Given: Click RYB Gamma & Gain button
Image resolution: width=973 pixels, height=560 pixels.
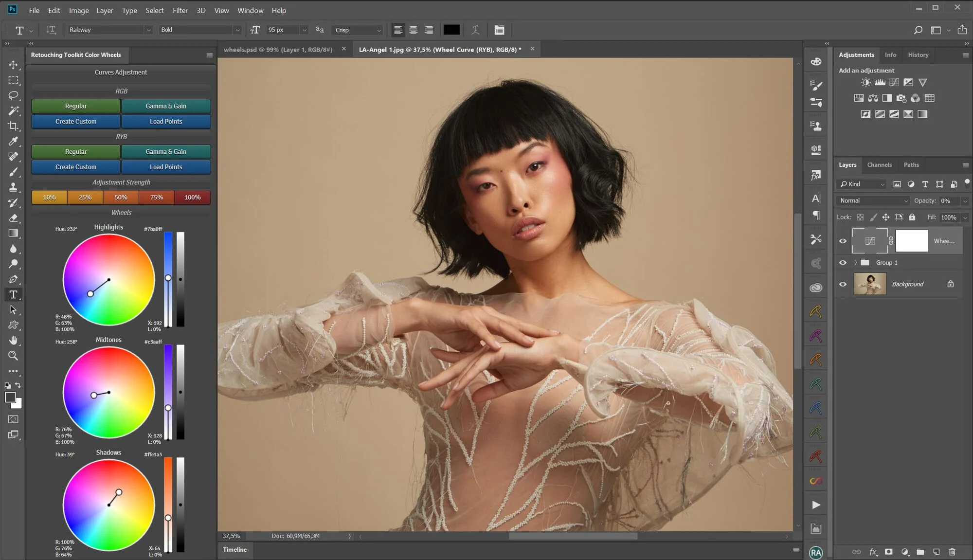Looking at the screenshot, I should tap(166, 152).
